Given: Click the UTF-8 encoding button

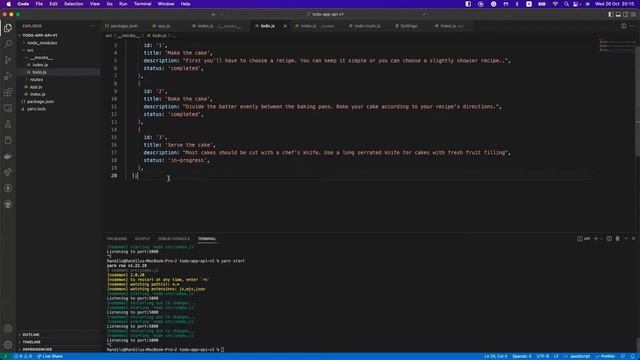Looking at the screenshot, I should click(542, 356).
